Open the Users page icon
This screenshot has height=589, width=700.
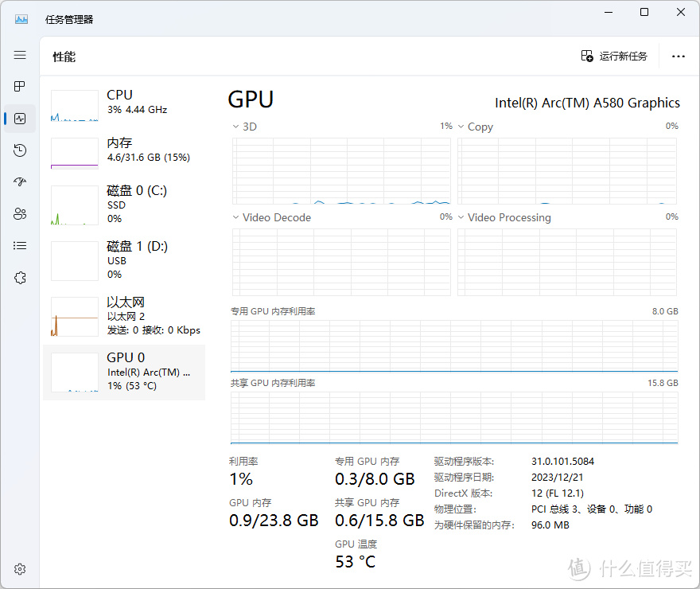click(20, 214)
